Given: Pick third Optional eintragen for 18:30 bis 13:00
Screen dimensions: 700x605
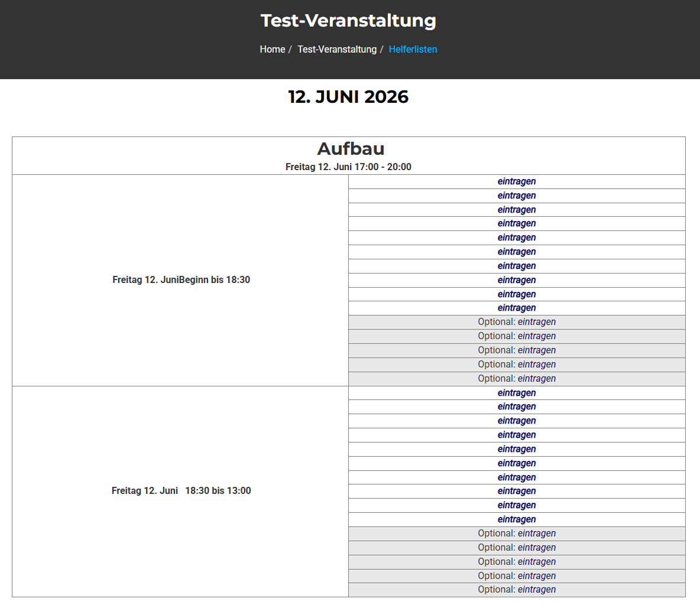Looking at the screenshot, I should point(536,562).
